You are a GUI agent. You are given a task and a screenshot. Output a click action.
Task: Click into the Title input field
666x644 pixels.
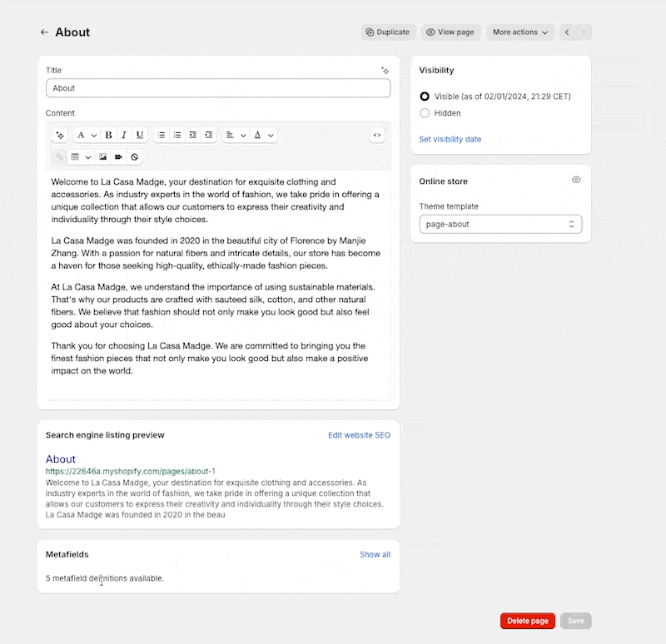218,88
